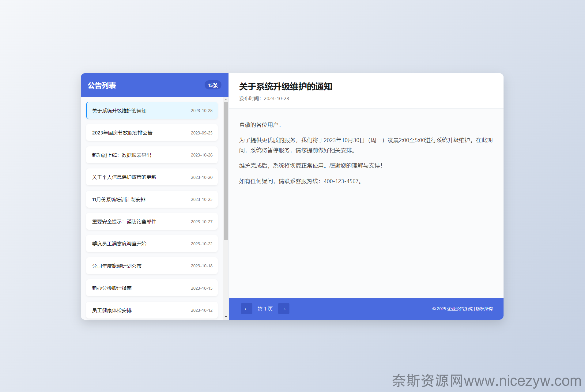This screenshot has width=585, height=392.
Task: Click the 15条 count badge
Action: (213, 85)
